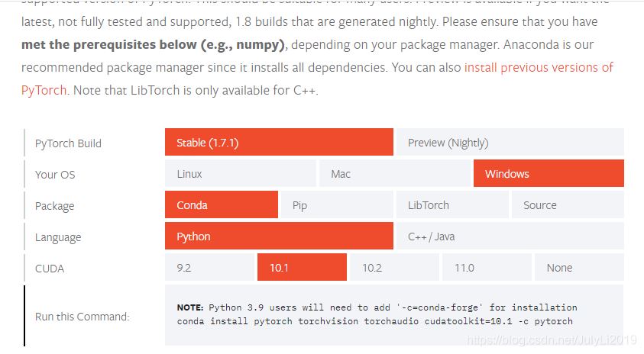Click the conda install command text

pos(374,321)
